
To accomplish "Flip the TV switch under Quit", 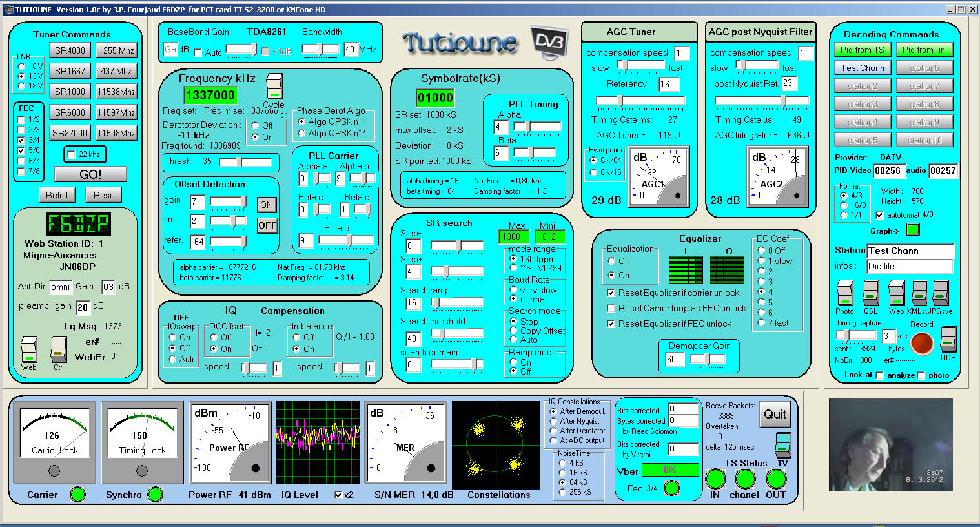I will point(782,445).
